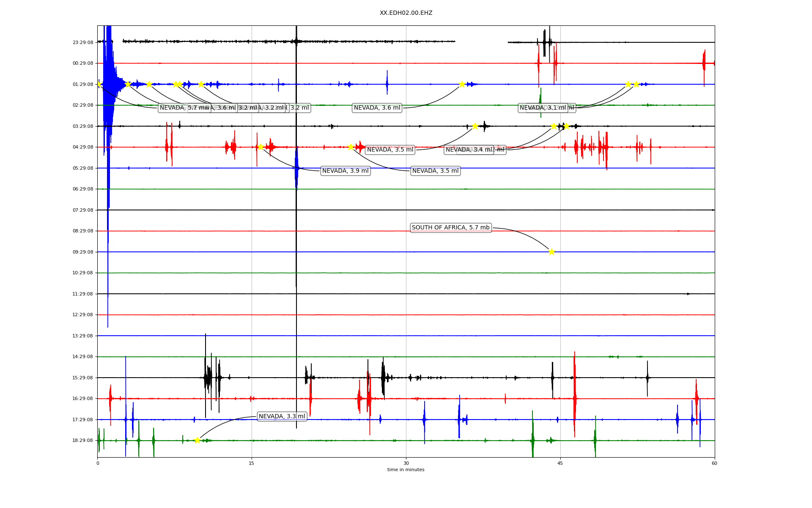Click the yellow star on 09:29:08 trace
This screenshot has height=508, width=812.
[x=551, y=252]
